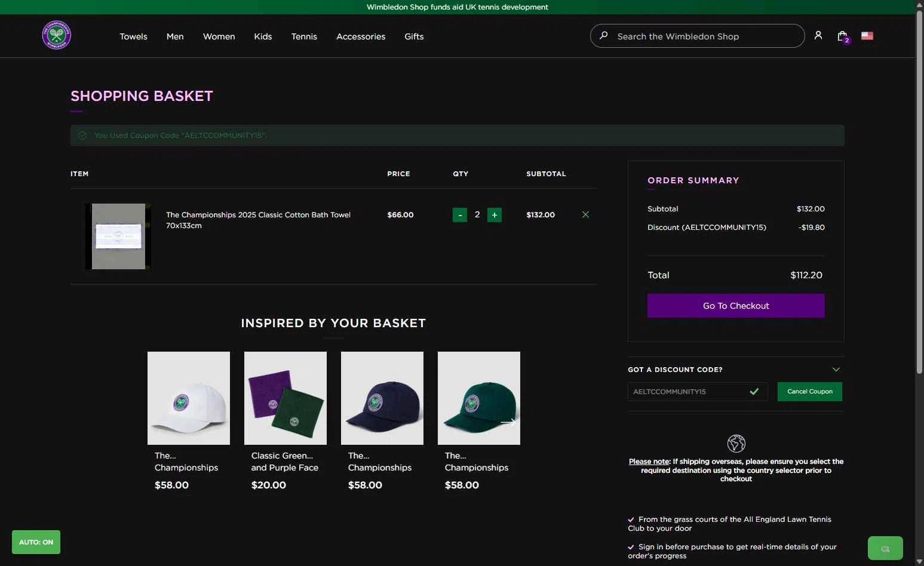Click the coupon applied green checkmark

(754, 392)
